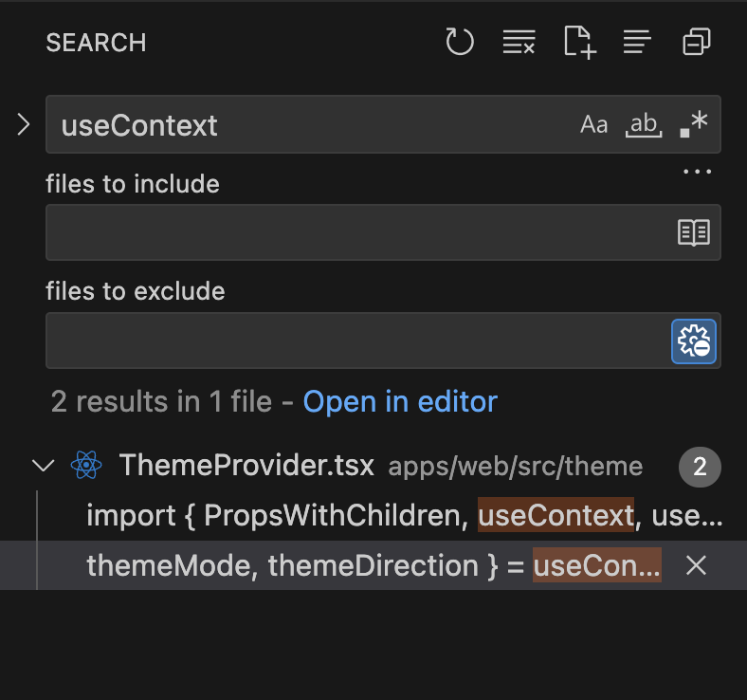
Task: Toggle search details with the ellipsis
Action: click(x=697, y=173)
